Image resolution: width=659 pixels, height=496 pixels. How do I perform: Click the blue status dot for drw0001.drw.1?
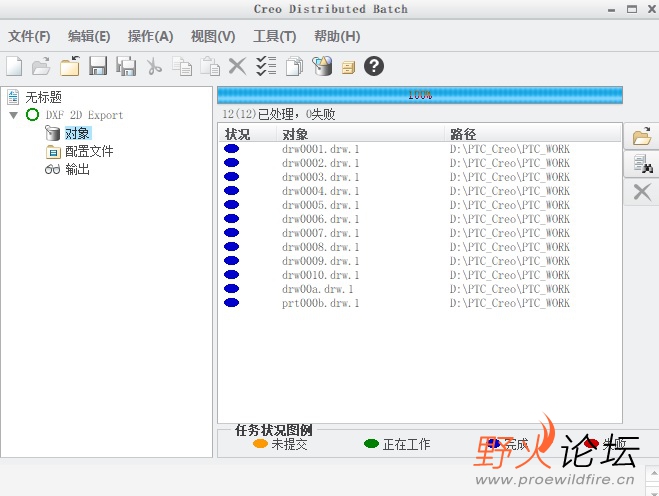[x=232, y=148]
